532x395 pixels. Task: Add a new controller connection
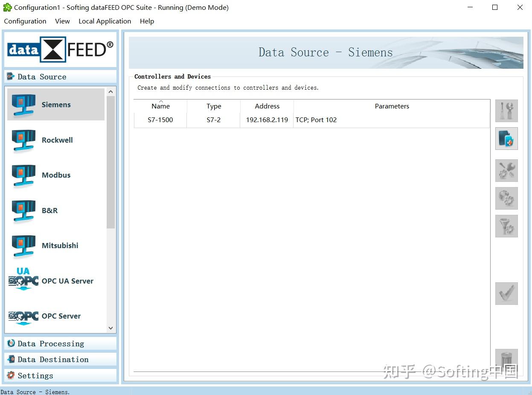click(x=506, y=139)
